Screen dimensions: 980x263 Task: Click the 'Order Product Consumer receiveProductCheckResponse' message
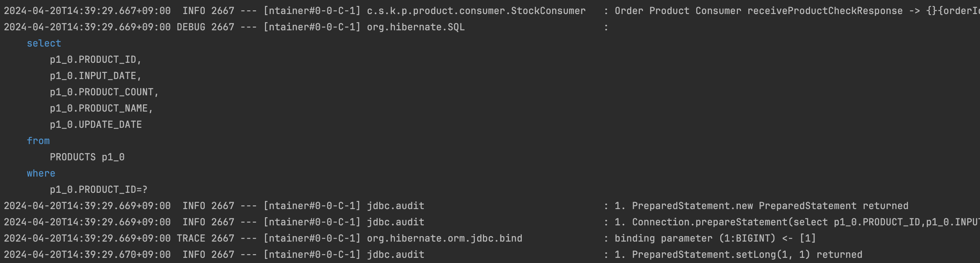pos(759,11)
